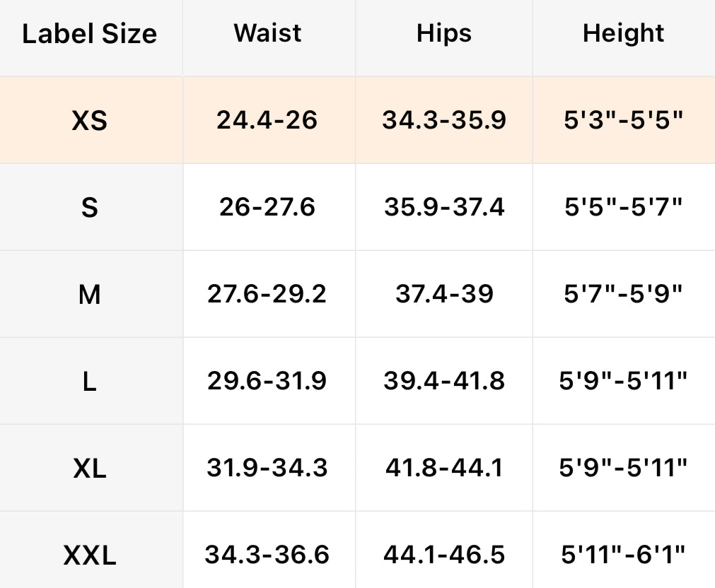Select the XXL size row label
The width and height of the screenshot is (715, 588).
tap(90, 555)
